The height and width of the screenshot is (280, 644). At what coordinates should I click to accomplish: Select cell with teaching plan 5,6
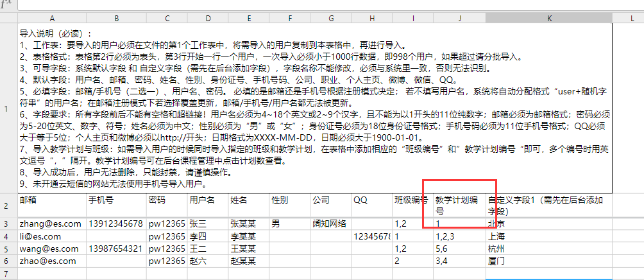pyautogui.click(x=459, y=249)
